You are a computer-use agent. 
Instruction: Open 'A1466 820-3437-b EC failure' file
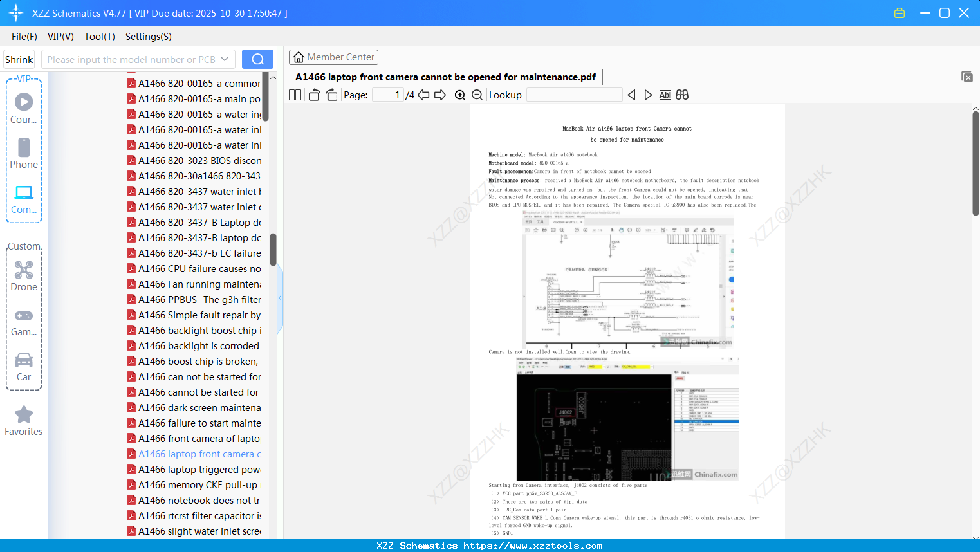(194, 253)
